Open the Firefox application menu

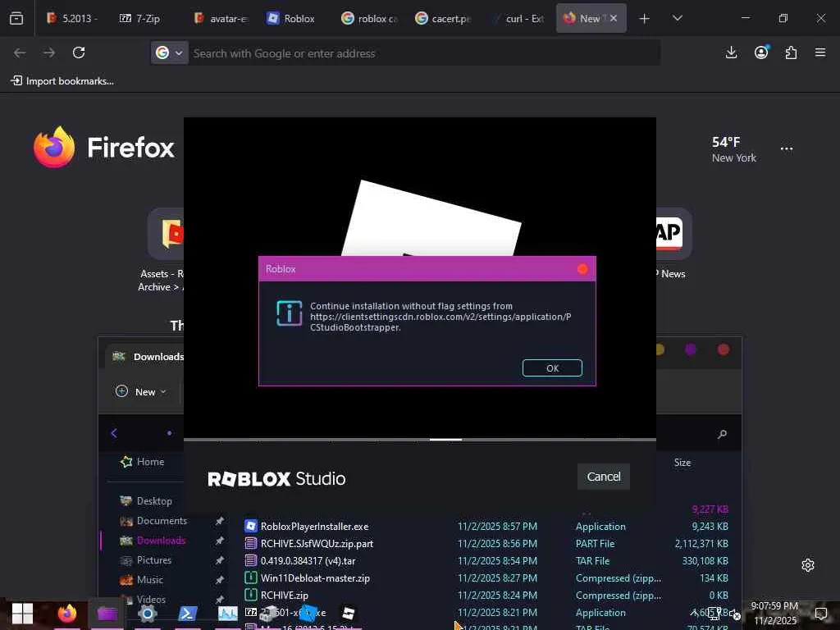tap(820, 52)
